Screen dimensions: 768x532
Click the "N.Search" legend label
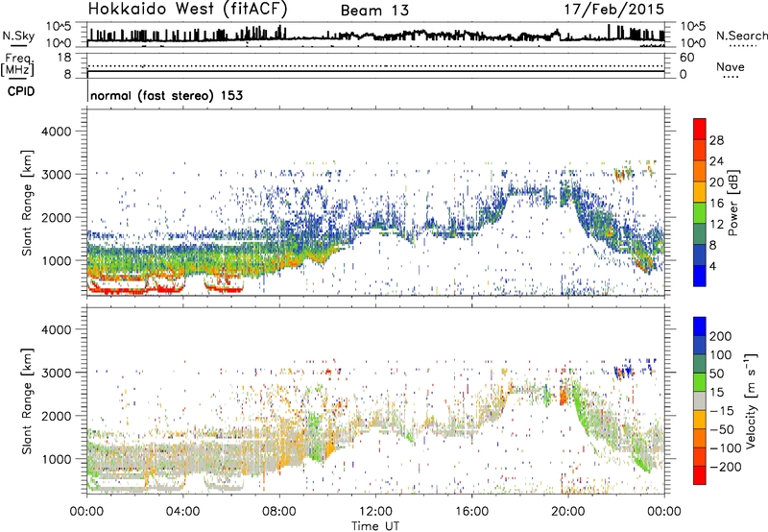tap(742, 36)
